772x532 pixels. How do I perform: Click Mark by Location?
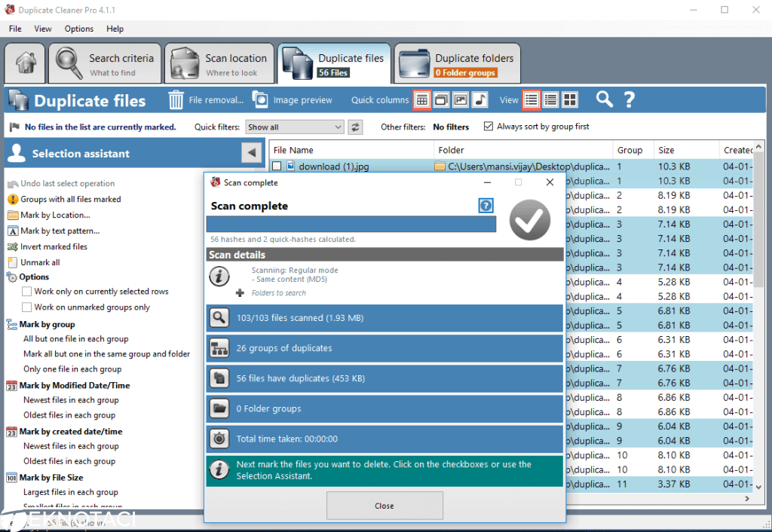pyautogui.click(x=55, y=215)
